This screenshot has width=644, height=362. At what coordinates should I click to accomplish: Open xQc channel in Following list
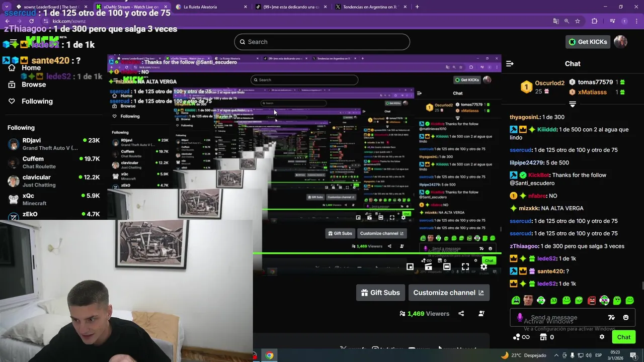coord(53,200)
